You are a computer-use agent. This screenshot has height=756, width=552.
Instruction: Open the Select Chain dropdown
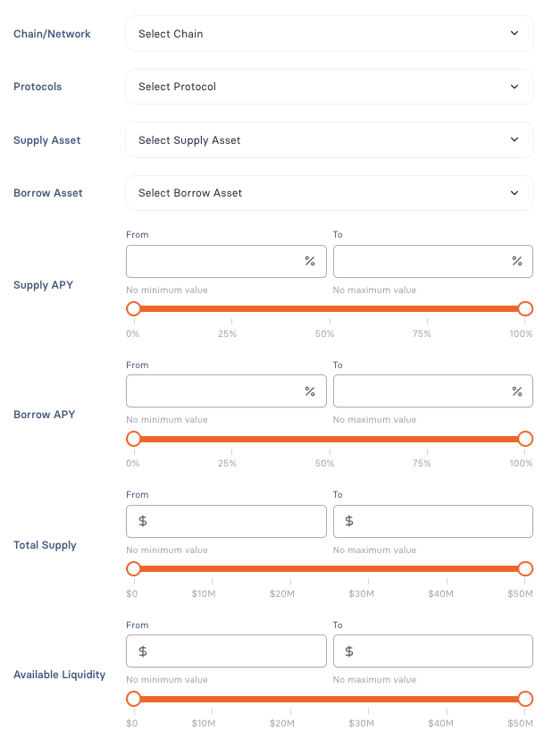pos(329,34)
